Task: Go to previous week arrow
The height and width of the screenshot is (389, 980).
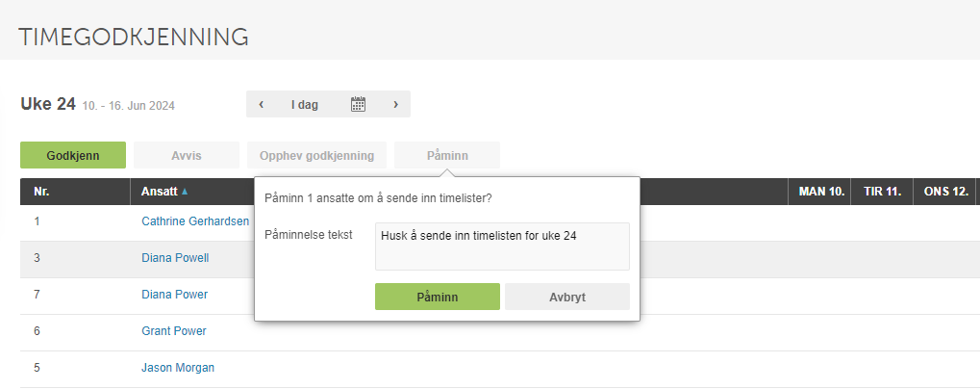Action: coord(262,104)
